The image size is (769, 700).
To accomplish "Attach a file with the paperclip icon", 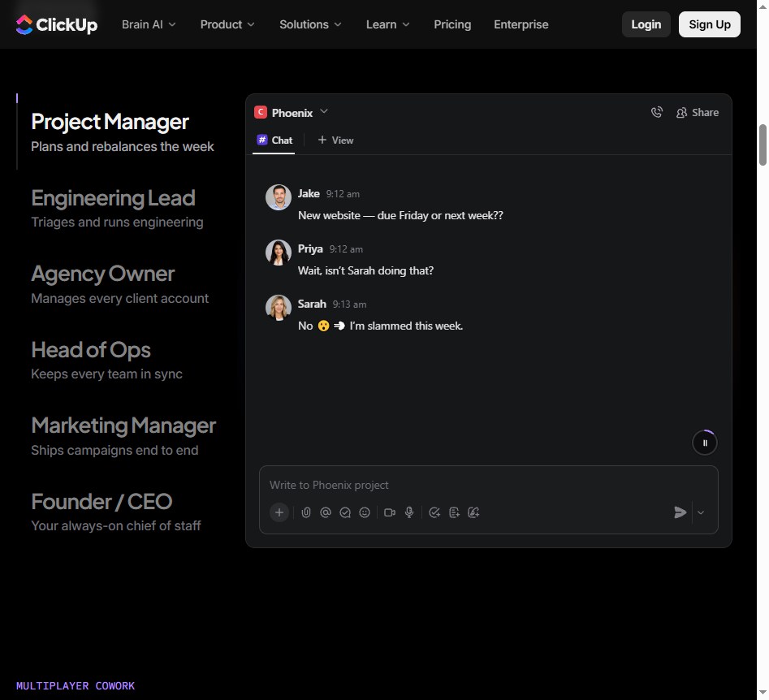I will tap(306, 512).
